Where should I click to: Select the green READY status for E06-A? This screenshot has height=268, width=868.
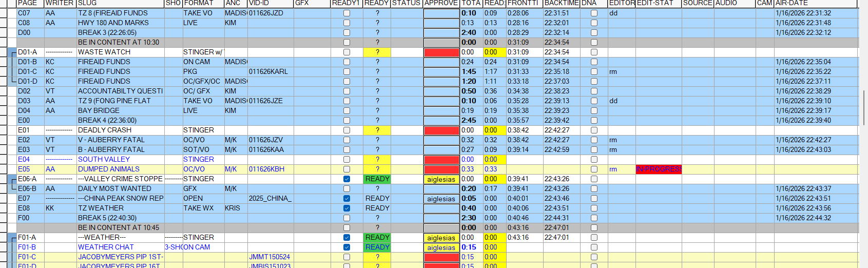coord(377,179)
